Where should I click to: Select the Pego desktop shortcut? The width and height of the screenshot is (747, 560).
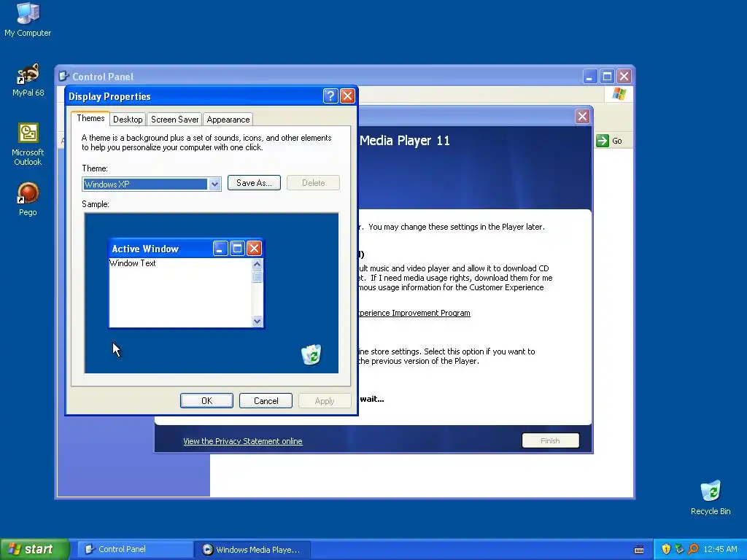pos(28,199)
